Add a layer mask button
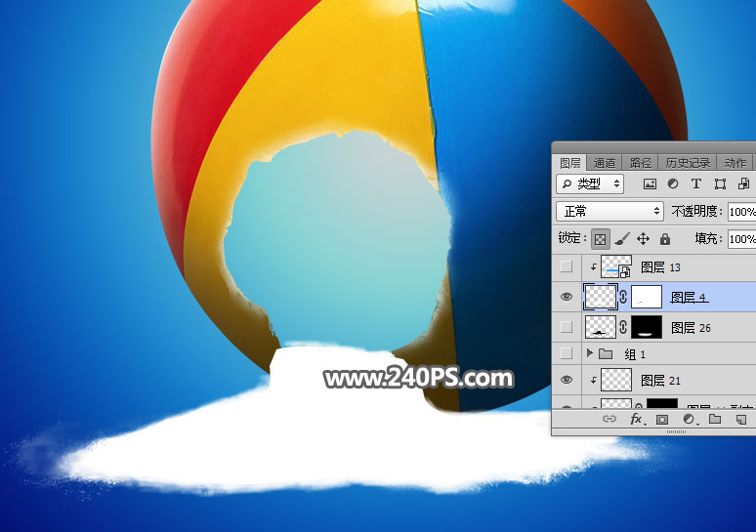The image size is (756, 532). [x=662, y=419]
